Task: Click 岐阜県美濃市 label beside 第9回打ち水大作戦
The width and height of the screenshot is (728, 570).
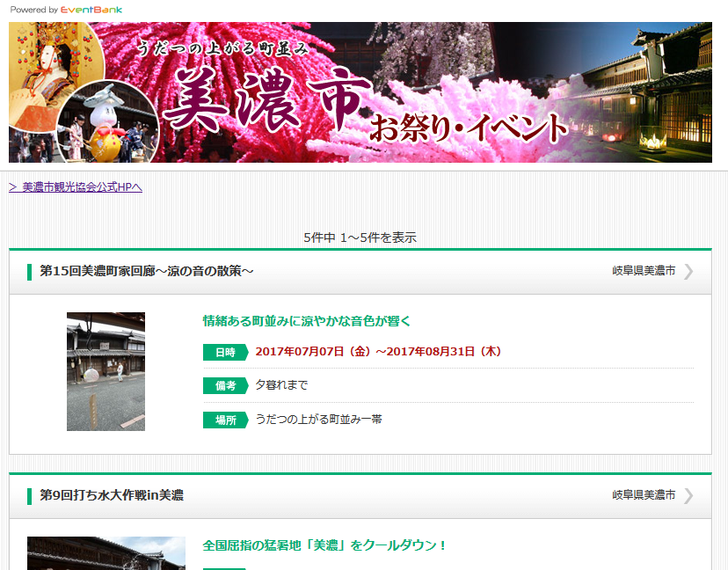Action: [x=644, y=494]
